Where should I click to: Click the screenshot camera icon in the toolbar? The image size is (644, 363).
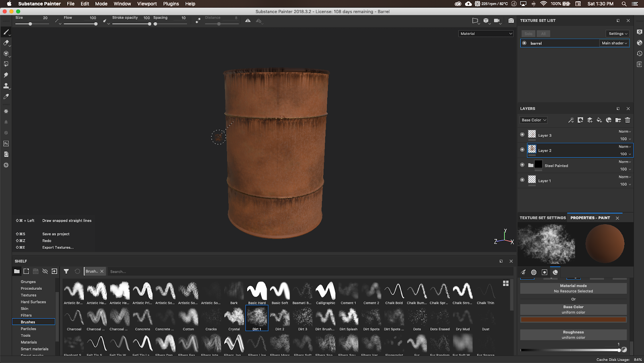coord(511,21)
